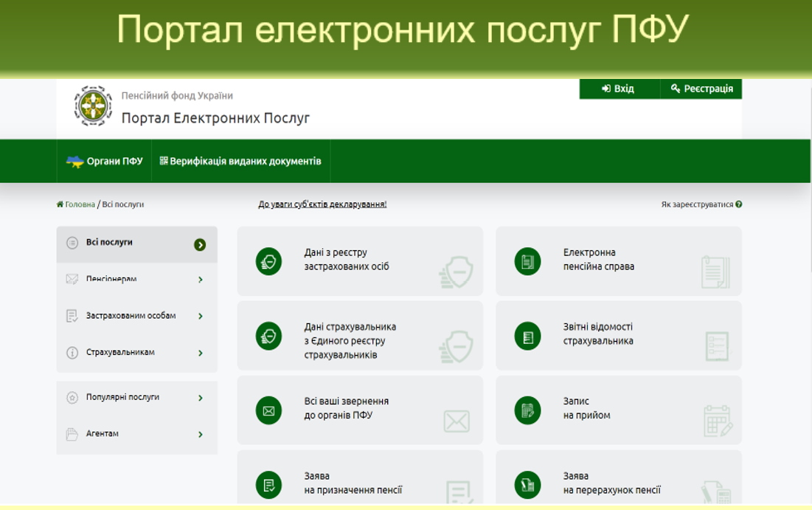Click the Електронна пенсійна справа green icon
Screen dimensions: 812x510
527,261
